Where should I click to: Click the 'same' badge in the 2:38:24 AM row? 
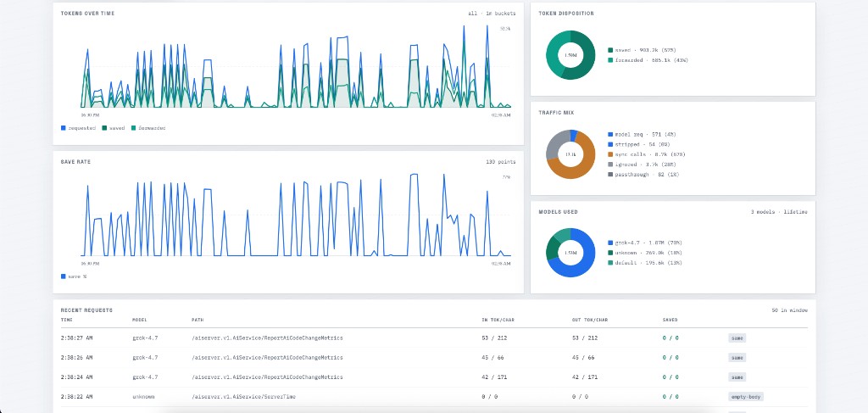pyautogui.click(x=737, y=377)
